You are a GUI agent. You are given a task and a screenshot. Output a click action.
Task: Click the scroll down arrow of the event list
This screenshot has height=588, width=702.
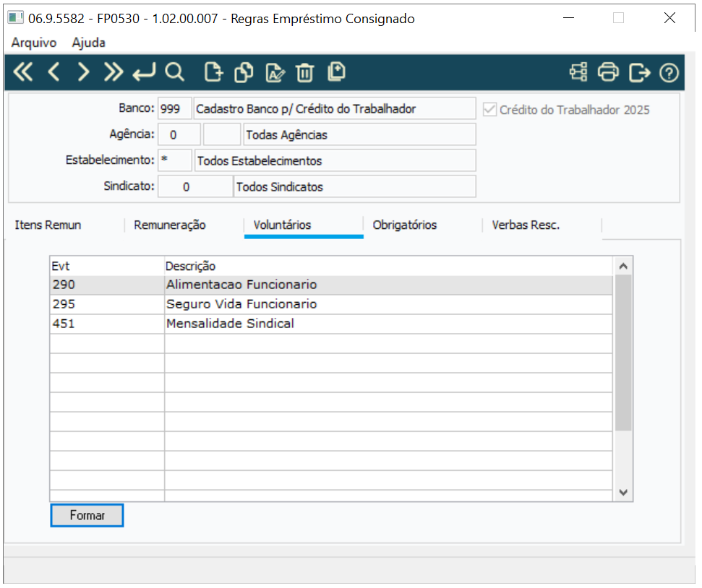click(x=623, y=492)
